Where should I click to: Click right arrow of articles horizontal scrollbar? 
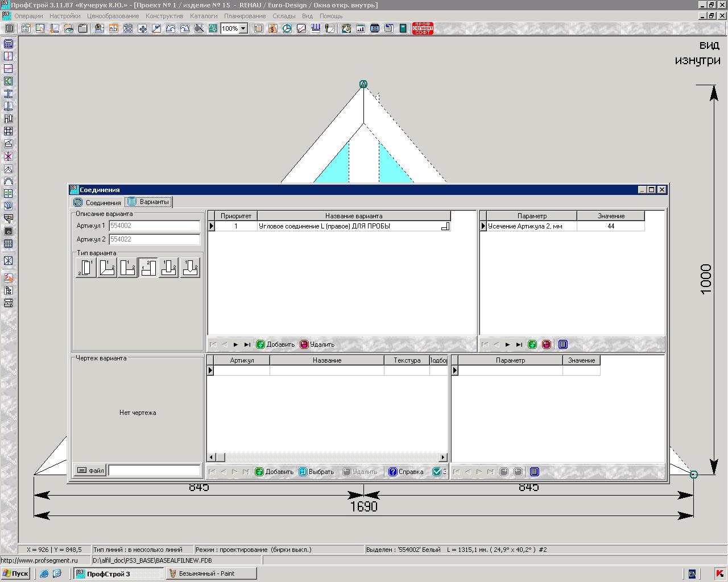click(444, 458)
